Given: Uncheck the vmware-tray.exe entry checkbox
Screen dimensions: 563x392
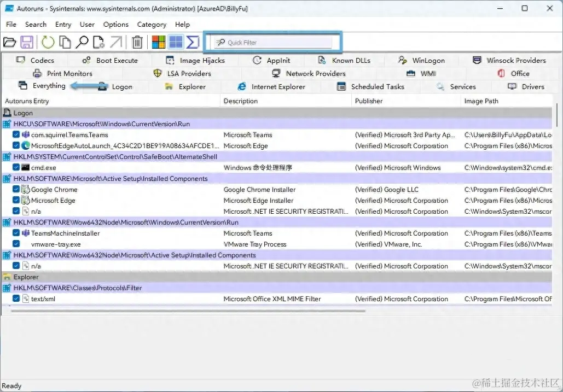Looking at the screenshot, I should pos(16,244).
